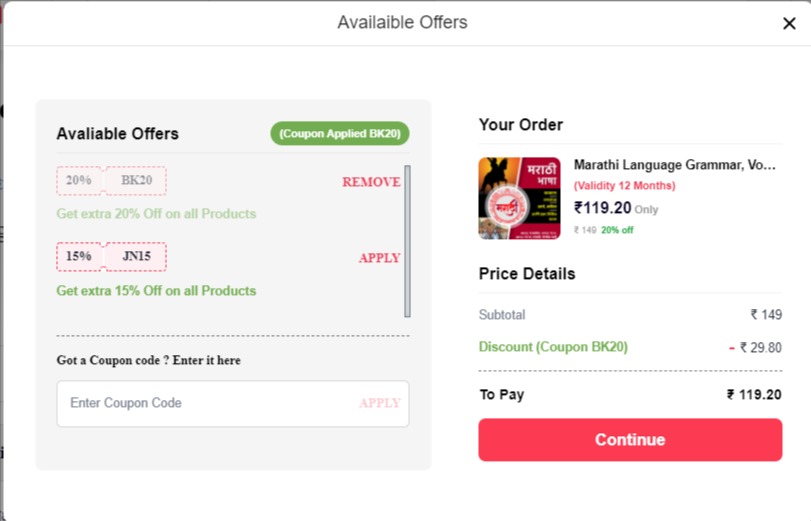Open the Marathi Language Grammar product title
The height and width of the screenshot is (521, 811).
pos(674,165)
